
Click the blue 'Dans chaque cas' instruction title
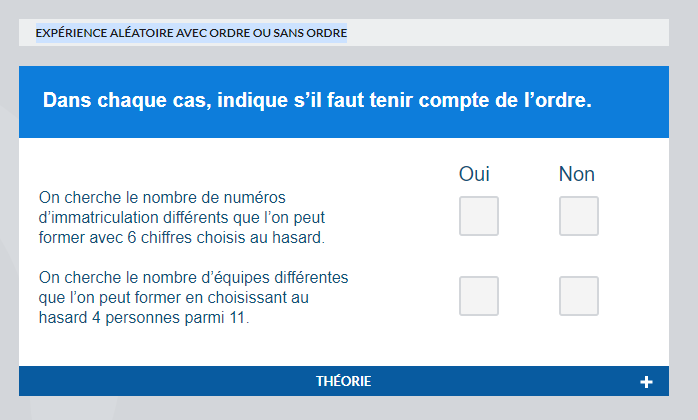click(318, 101)
